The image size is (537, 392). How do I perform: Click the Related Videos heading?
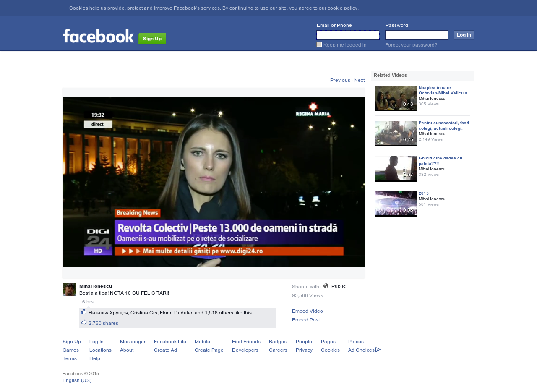click(x=390, y=75)
